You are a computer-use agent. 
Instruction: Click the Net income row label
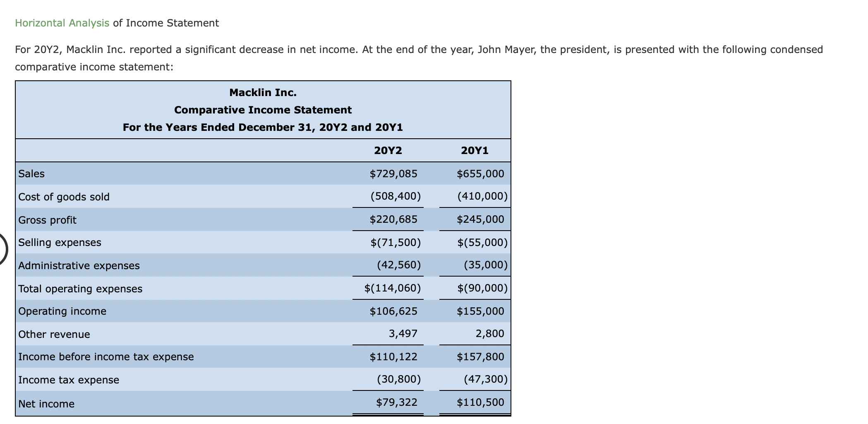(x=46, y=404)
